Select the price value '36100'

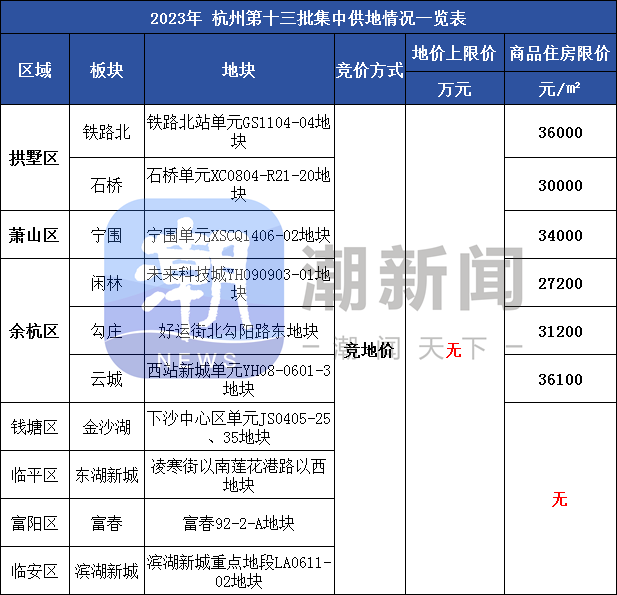(560, 379)
